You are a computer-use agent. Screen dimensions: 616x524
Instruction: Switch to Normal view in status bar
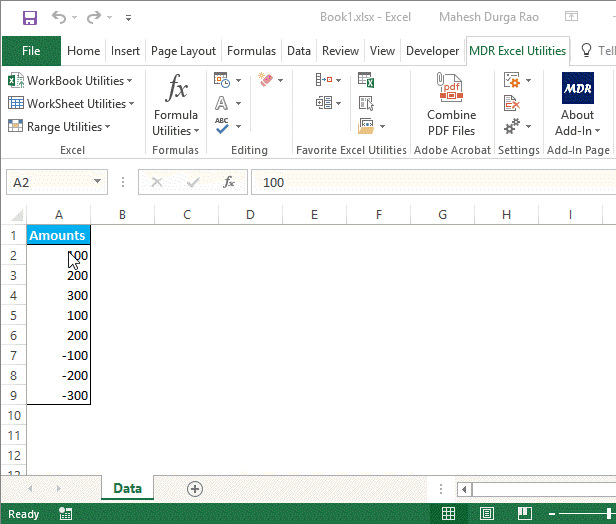tap(448, 513)
